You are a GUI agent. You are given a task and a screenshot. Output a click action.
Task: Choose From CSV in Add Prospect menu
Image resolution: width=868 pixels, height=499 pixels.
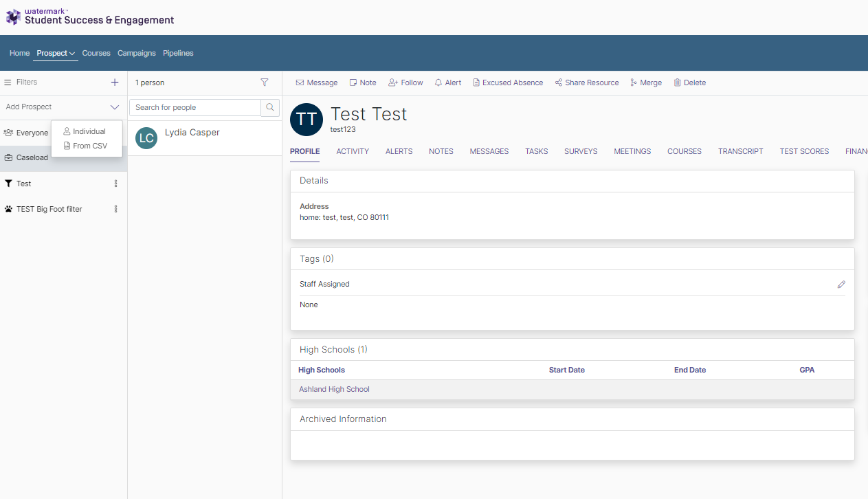[85, 146]
